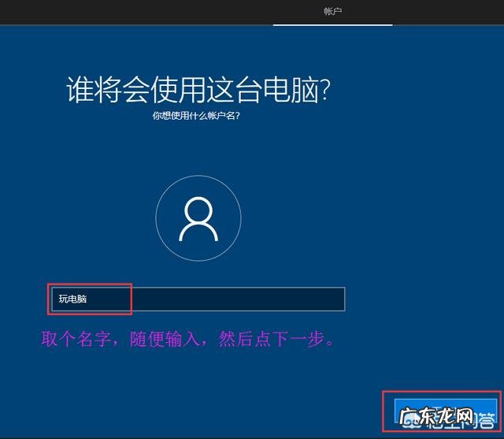This screenshot has height=439, width=504.
Task: Click the account name input field
Action: coord(198,299)
